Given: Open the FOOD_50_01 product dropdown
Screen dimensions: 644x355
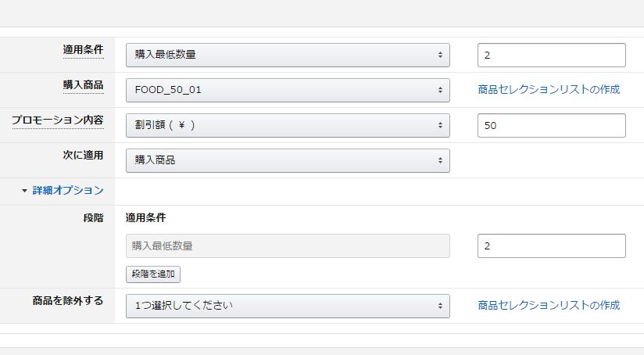Looking at the screenshot, I should tap(288, 90).
